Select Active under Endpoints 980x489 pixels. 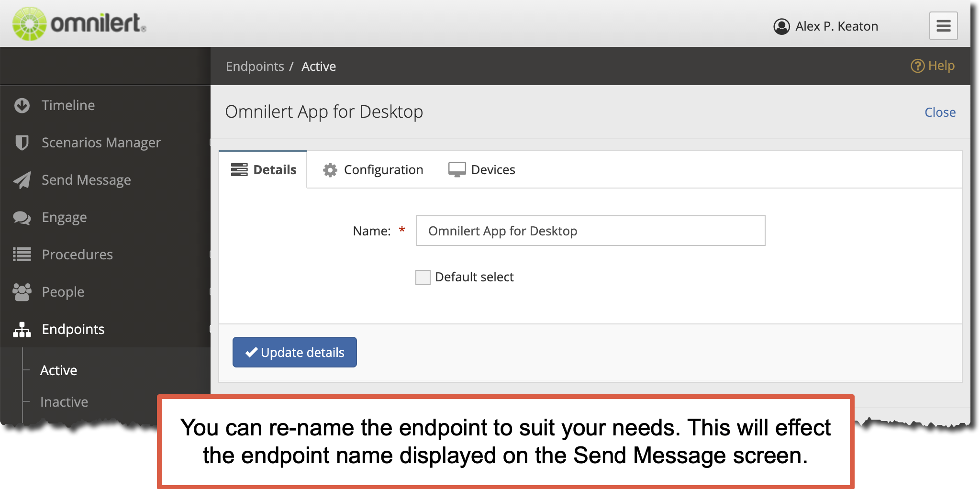coord(59,370)
